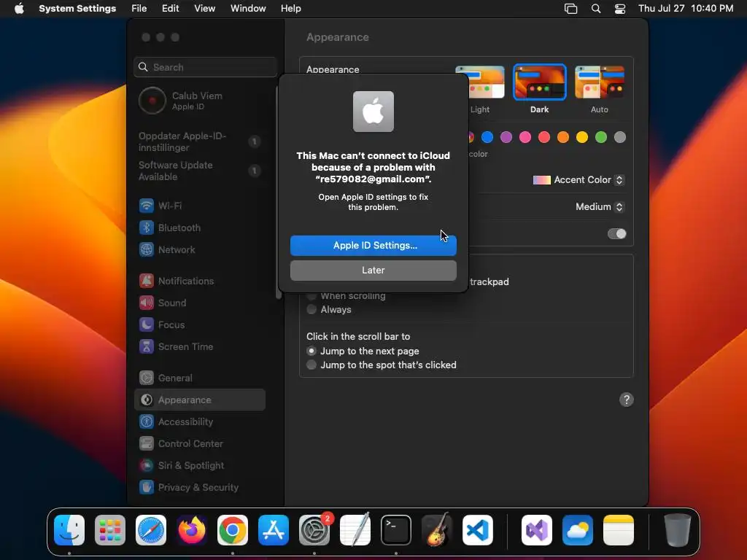
Task: Open Finder from the Dock
Action: 69,530
